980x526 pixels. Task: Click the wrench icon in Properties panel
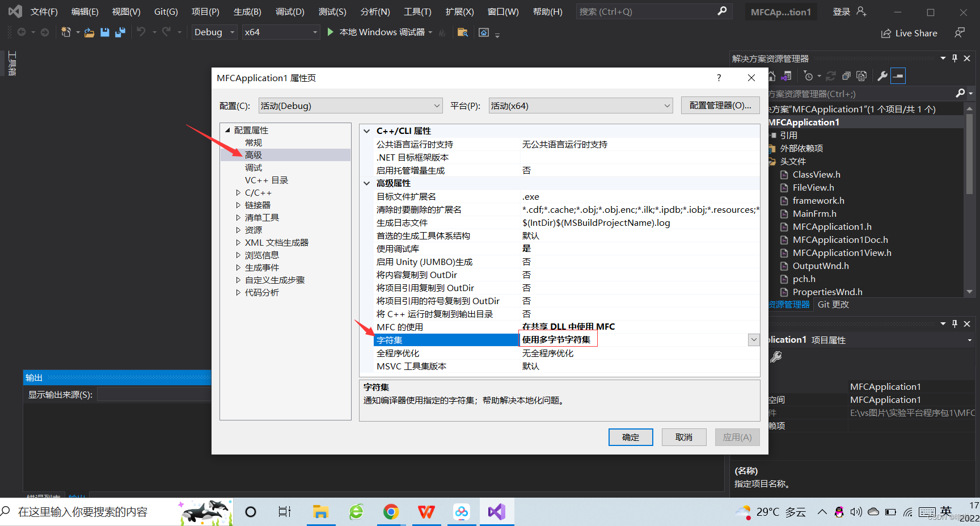tap(776, 356)
